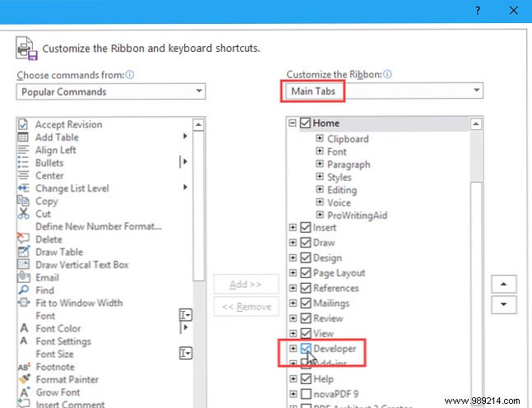Image resolution: width=532 pixels, height=408 pixels.
Task: Toggle the Design tab checkbox
Action: pyautogui.click(x=306, y=257)
